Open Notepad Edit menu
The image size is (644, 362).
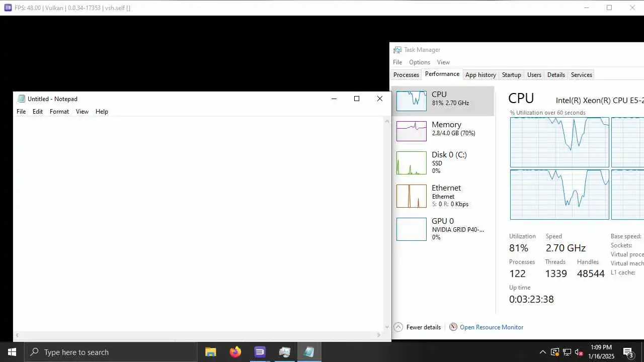38,112
